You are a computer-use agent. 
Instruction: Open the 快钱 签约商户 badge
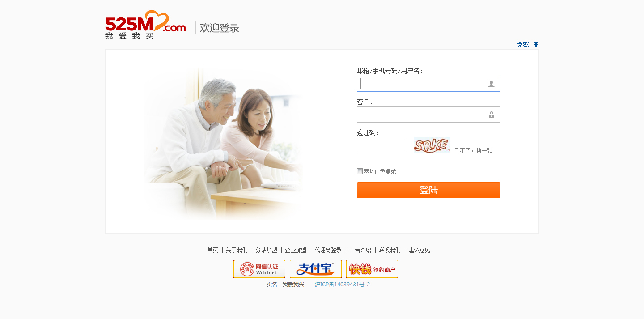point(372,269)
